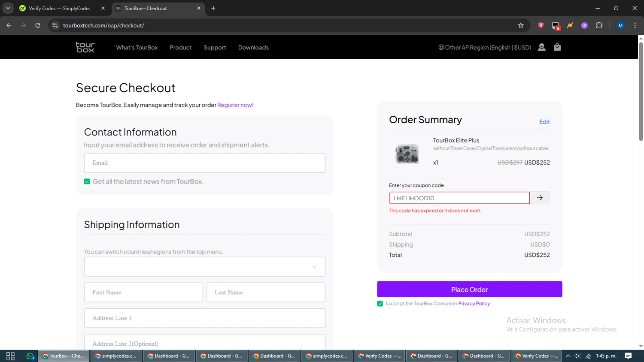
Task: Open What's TourBox menu
Action: click(x=137, y=47)
